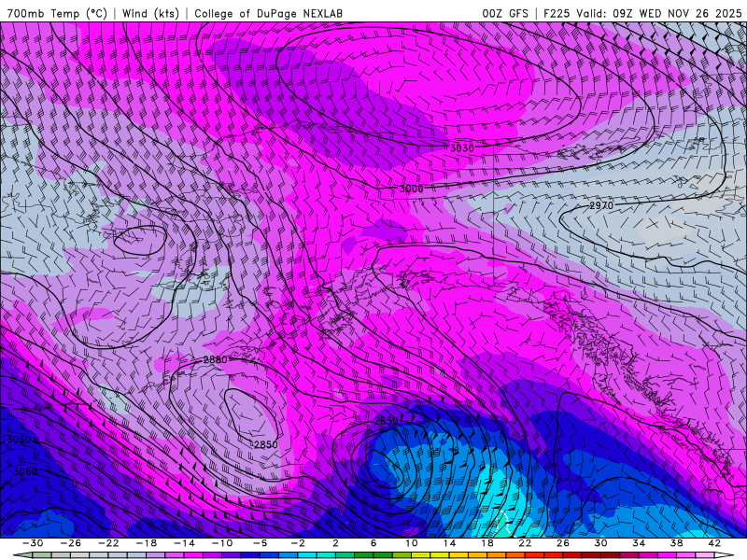Click the −30 colorbar tick label
Image resolution: width=747 pixels, height=560 pixels.
coord(33,543)
